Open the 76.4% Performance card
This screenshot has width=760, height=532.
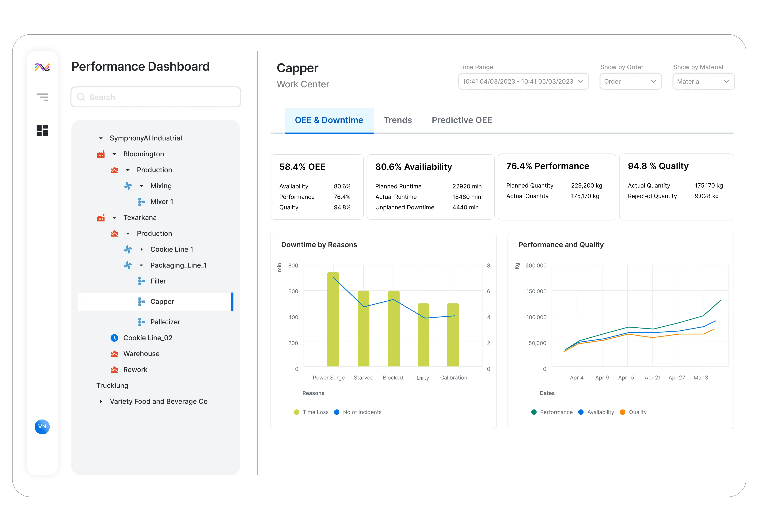coord(557,187)
